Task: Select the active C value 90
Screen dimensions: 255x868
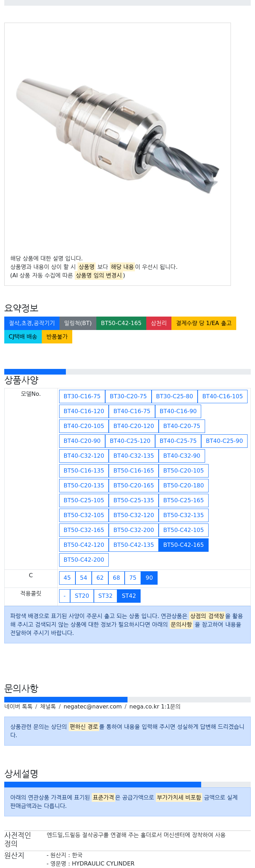Action: (149, 578)
